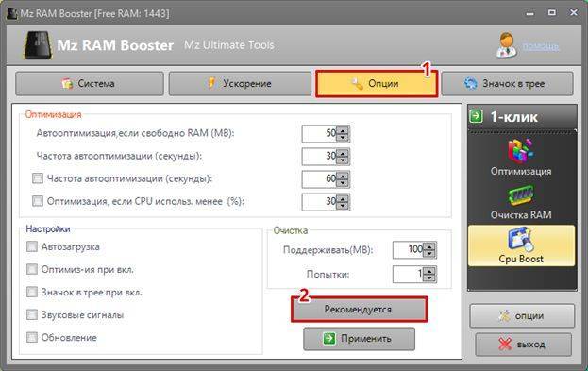
Task: Open the помощь help link
Action: point(541,46)
